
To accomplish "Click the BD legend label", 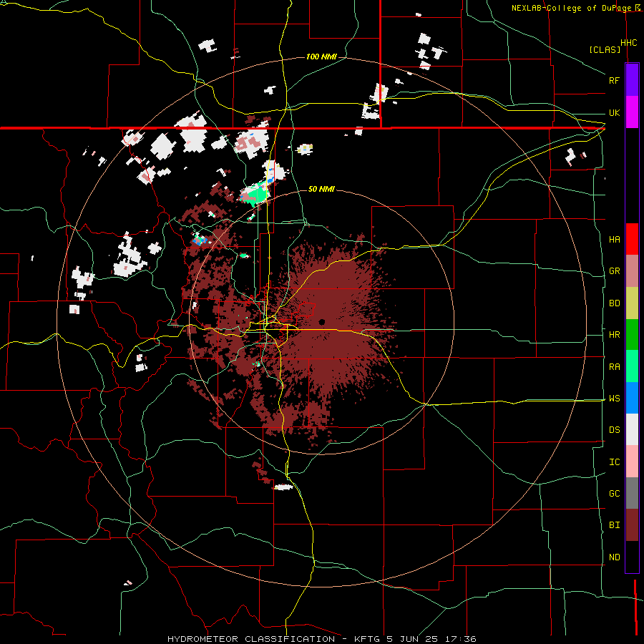I will [x=614, y=303].
